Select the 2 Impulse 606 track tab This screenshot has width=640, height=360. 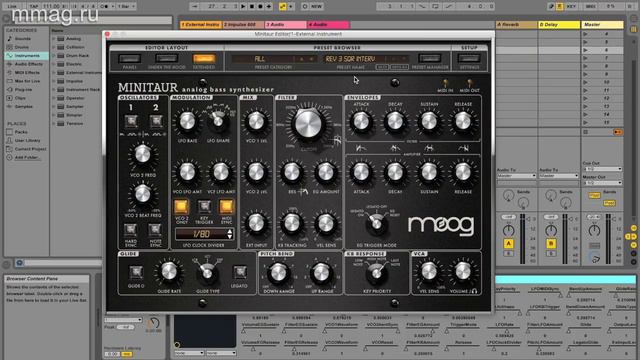coord(243,25)
